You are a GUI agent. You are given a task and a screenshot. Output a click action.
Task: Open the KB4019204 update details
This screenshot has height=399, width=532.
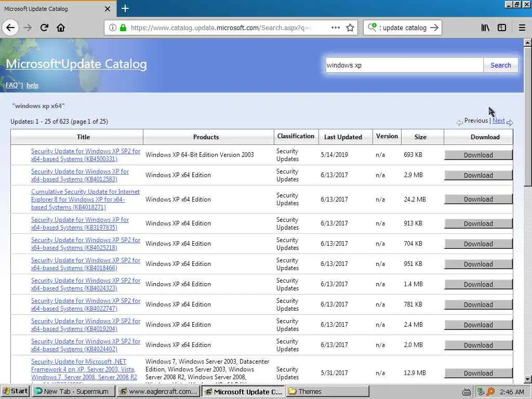coord(86,325)
